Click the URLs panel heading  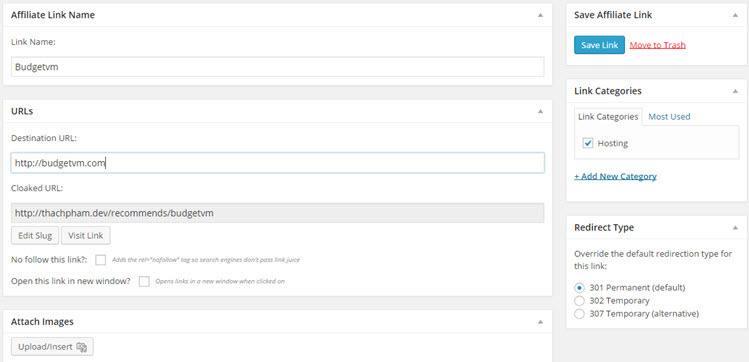coord(22,111)
